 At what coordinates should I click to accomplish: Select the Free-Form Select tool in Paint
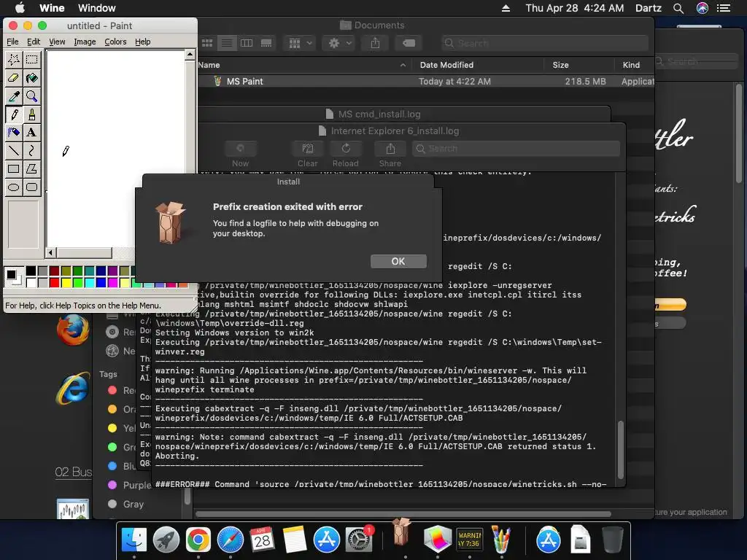14,60
